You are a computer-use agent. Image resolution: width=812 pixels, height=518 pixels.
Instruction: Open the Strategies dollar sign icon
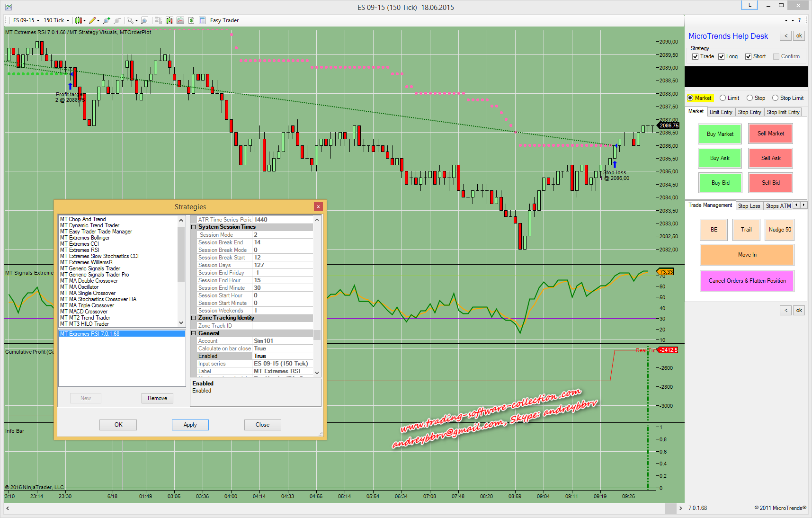coord(191,20)
